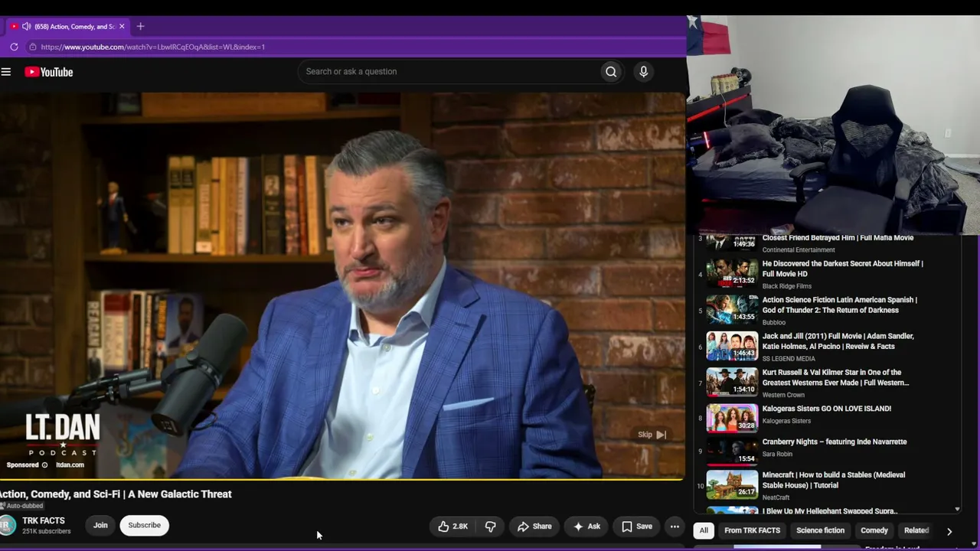
Task: Click the browser address bar URL
Action: click(153, 47)
